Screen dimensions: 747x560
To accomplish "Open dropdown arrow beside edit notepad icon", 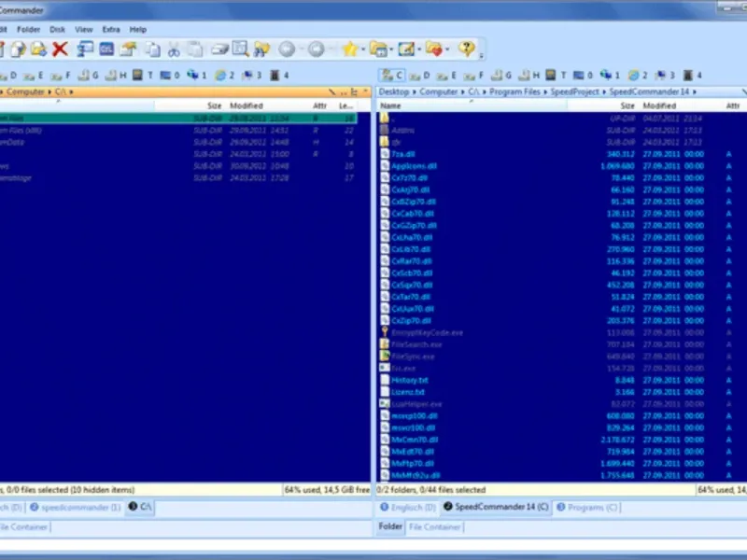I will coord(419,49).
